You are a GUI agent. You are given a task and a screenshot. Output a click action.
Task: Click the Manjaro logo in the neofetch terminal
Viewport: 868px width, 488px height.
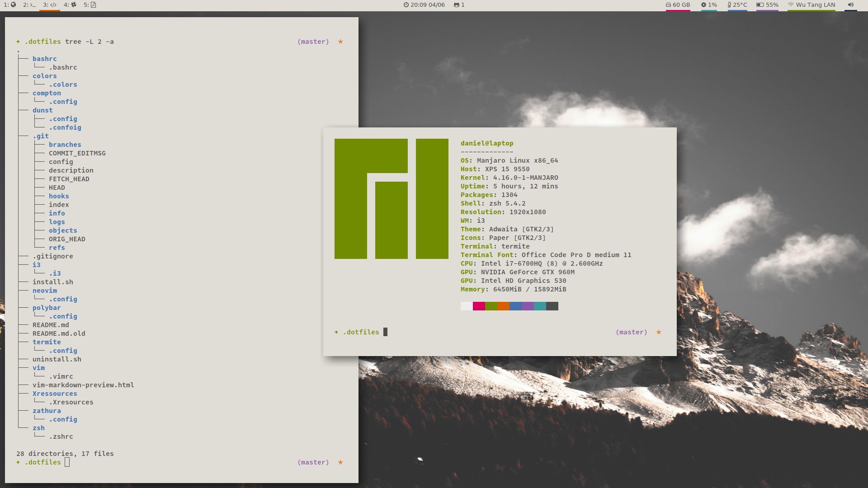(392, 199)
